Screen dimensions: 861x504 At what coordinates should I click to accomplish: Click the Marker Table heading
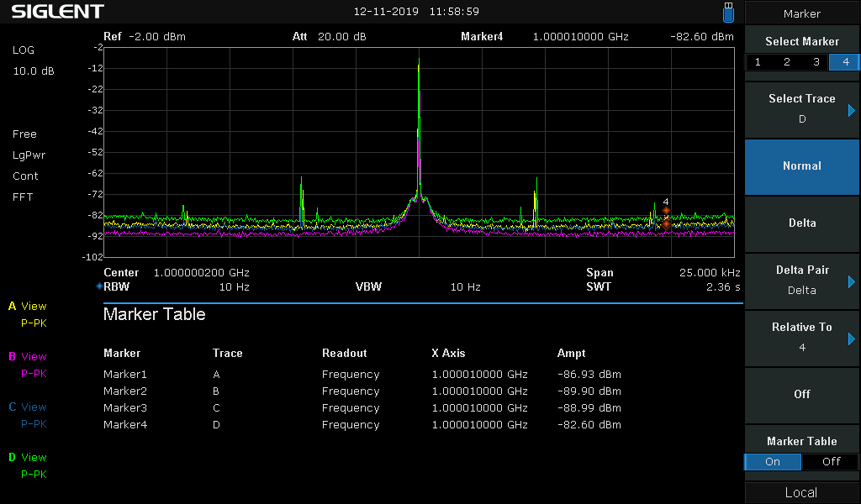(155, 314)
